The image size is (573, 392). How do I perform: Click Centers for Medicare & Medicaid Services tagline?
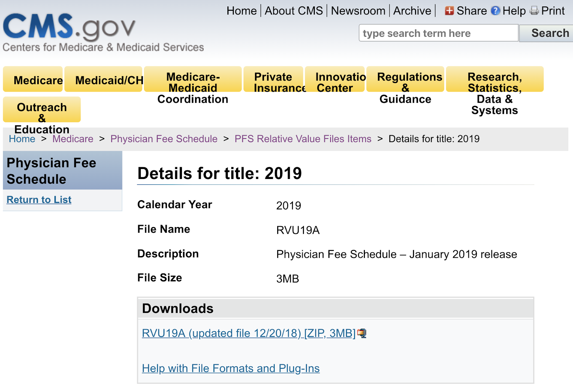pos(103,47)
